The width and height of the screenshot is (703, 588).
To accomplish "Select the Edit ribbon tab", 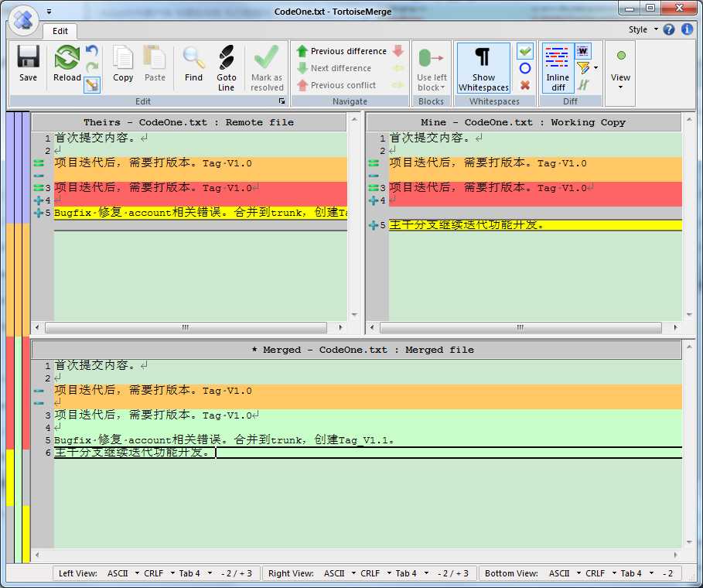I will point(60,31).
